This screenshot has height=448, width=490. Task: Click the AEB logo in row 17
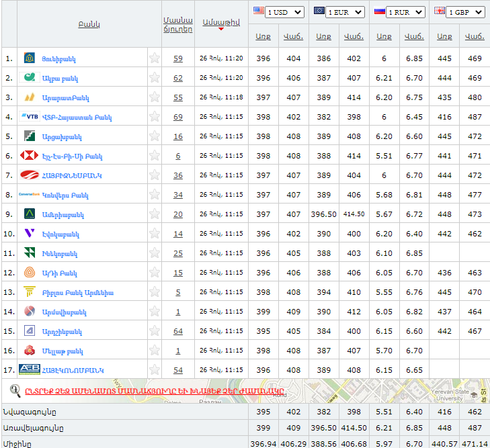pyautogui.click(x=30, y=369)
